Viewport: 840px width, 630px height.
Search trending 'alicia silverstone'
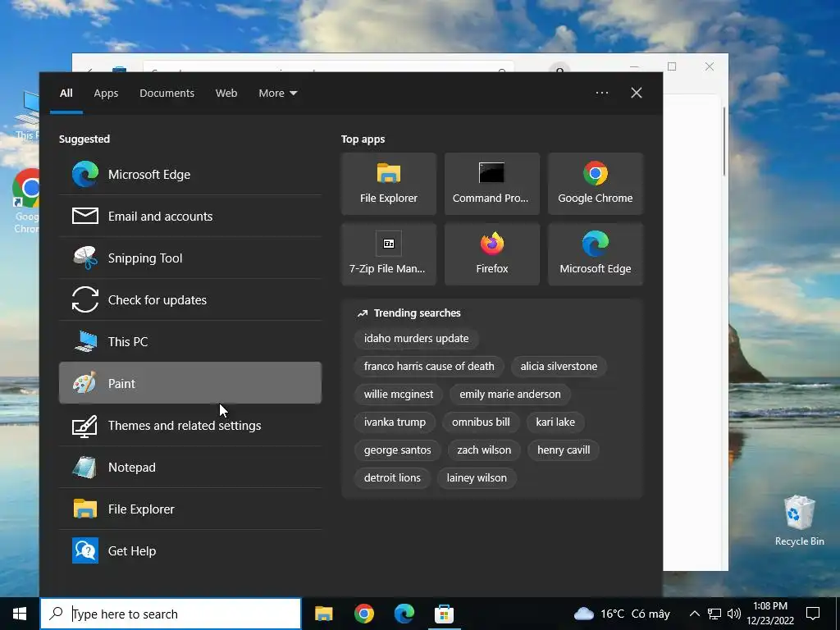559,367
